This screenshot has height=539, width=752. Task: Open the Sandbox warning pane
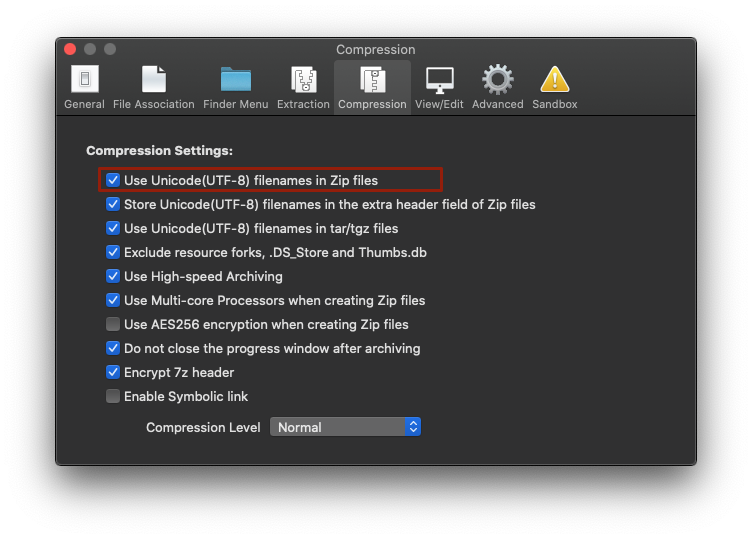click(x=554, y=87)
